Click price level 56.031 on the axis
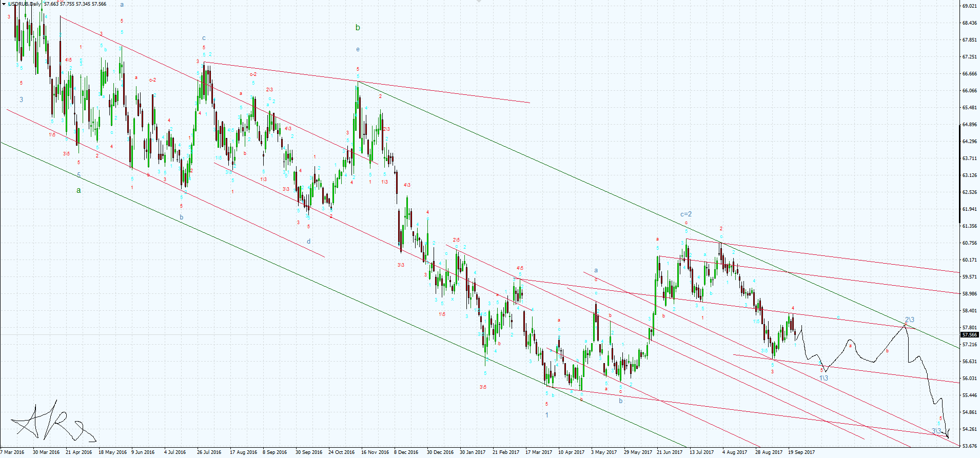Image resolution: width=980 pixels, height=458 pixels. 969,379
